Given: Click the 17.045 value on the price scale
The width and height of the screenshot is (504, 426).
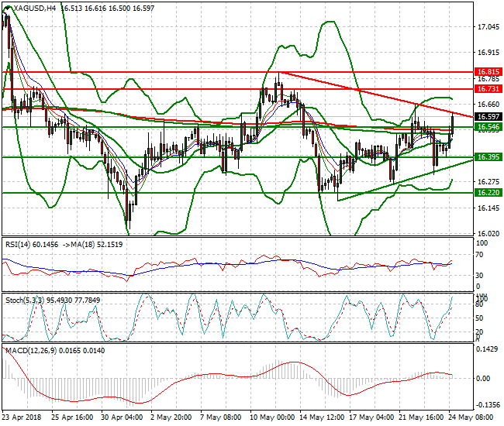Looking at the screenshot, I should tap(488, 27).
